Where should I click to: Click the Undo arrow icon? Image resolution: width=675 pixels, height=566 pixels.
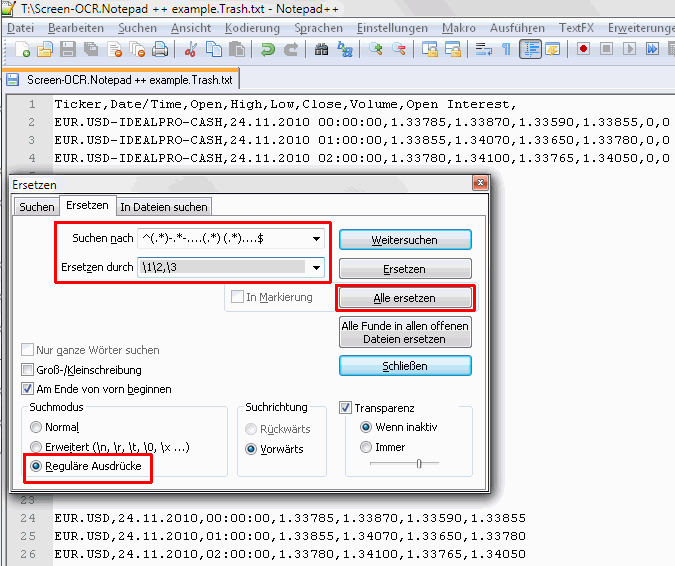pyautogui.click(x=267, y=48)
